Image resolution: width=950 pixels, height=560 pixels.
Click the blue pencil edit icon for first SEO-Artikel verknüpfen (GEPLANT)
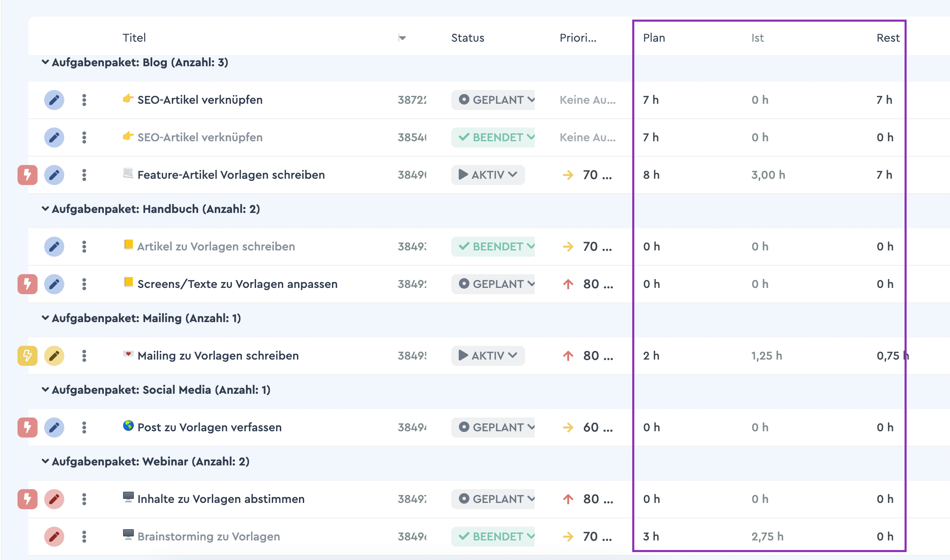pos(54,100)
